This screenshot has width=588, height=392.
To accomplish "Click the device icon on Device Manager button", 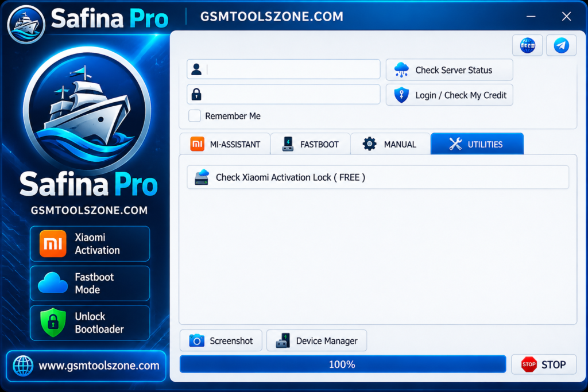I will (x=283, y=340).
